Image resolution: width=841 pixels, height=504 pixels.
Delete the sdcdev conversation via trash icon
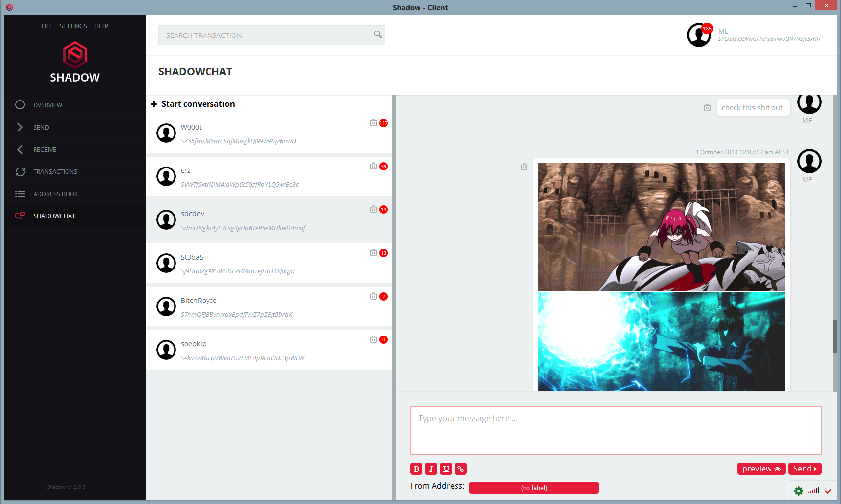tap(373, 209)
